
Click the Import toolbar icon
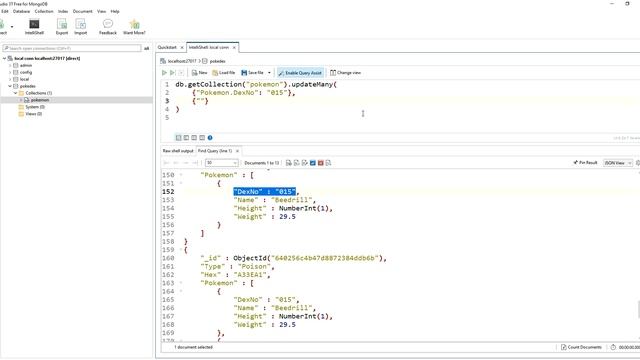point(80,24)
